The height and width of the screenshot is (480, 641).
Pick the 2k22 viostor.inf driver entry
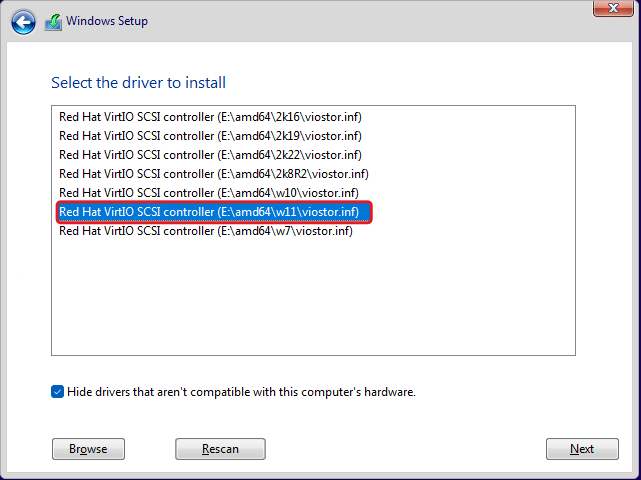point(210,155)
